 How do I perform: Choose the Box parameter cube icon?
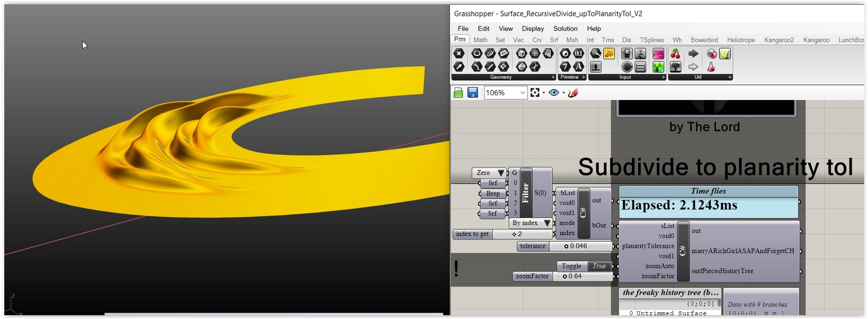tap(521, 53)
